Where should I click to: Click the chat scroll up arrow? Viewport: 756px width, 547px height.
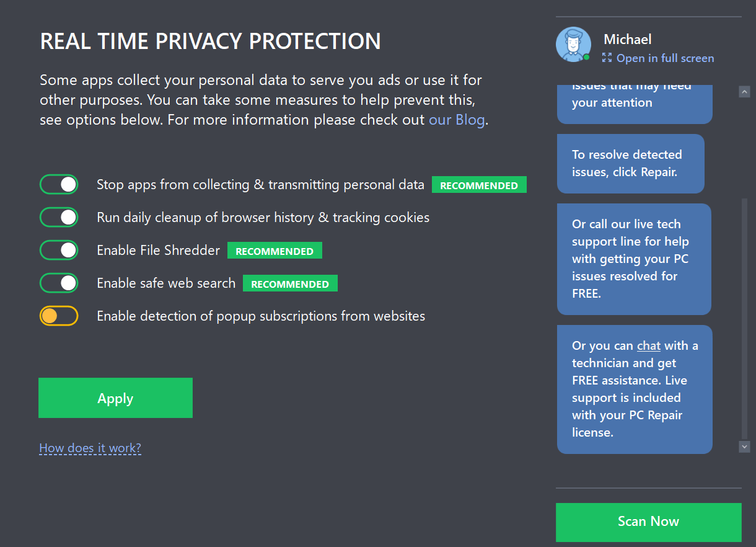coord(745,92)
